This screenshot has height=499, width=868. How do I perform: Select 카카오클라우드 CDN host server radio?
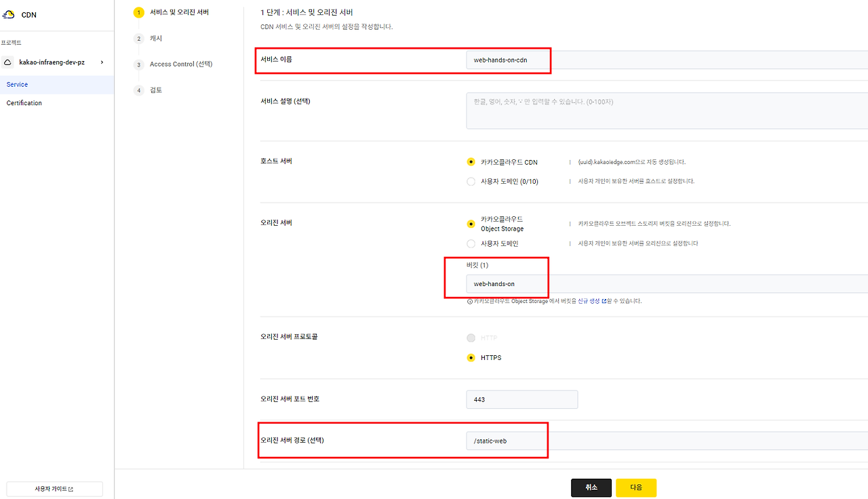(x=471, y=162)
